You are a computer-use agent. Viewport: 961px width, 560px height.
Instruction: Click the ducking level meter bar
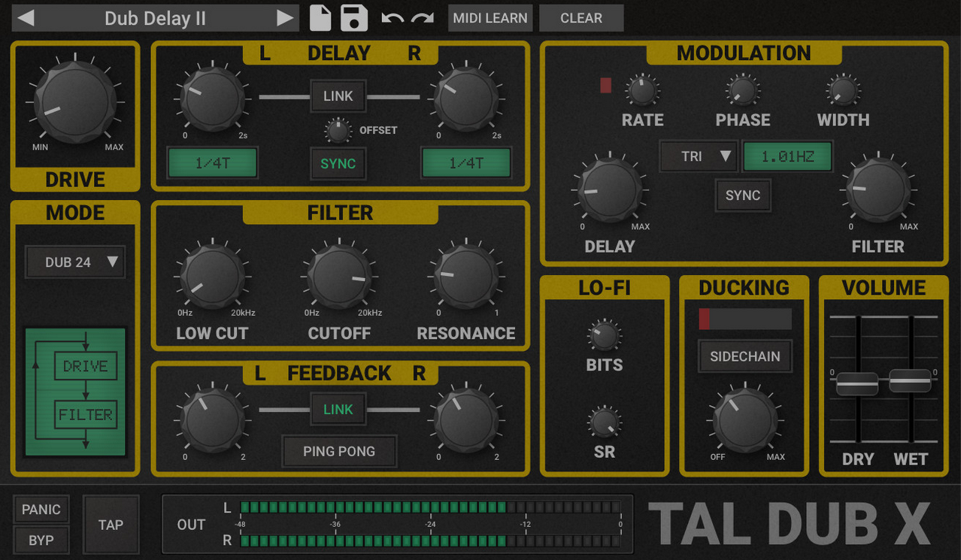[745, 319]
